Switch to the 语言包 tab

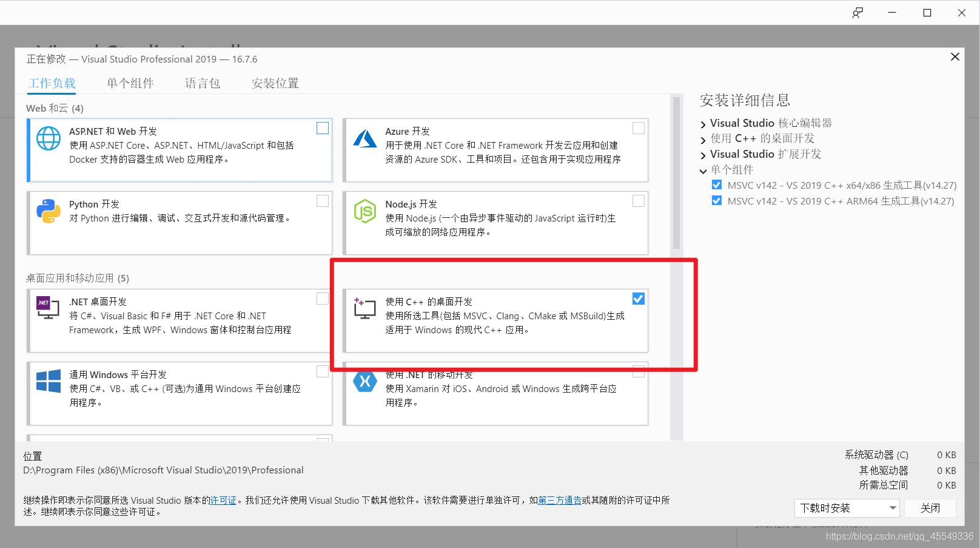pos(203,83)
